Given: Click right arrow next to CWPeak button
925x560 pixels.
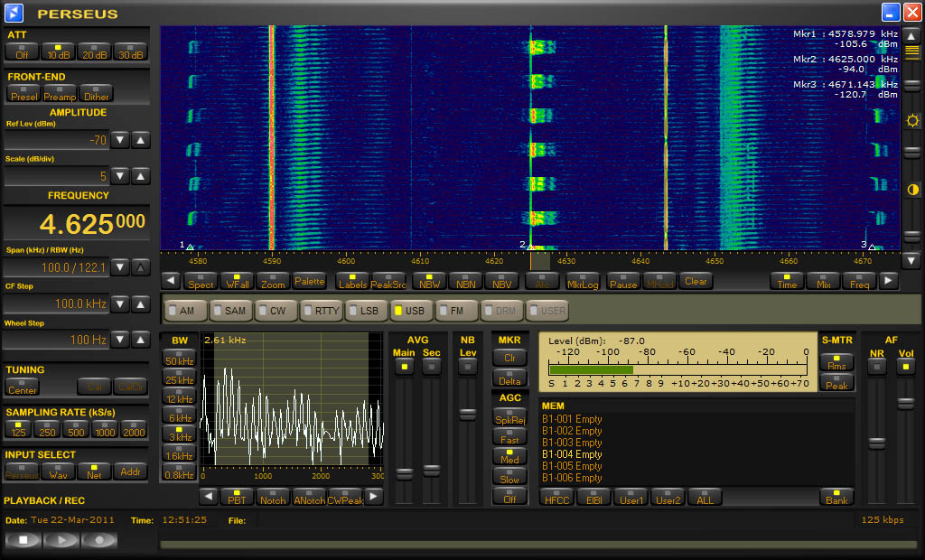Looking at the screenshot, I should [x=373, y=496].
